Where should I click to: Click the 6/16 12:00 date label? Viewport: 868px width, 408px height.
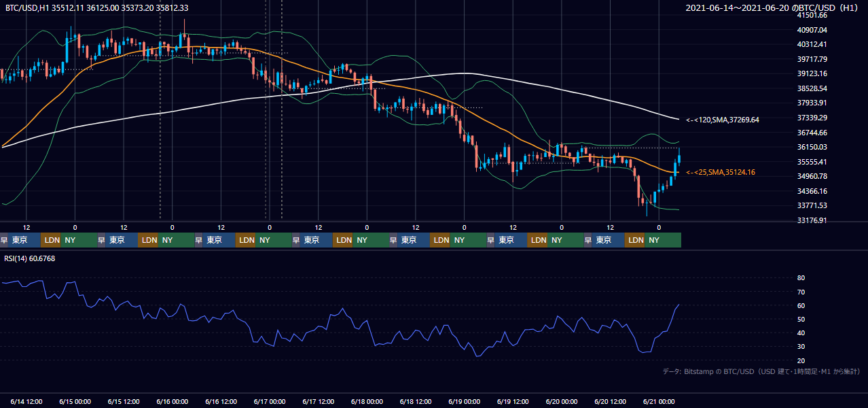coord(221,402)
